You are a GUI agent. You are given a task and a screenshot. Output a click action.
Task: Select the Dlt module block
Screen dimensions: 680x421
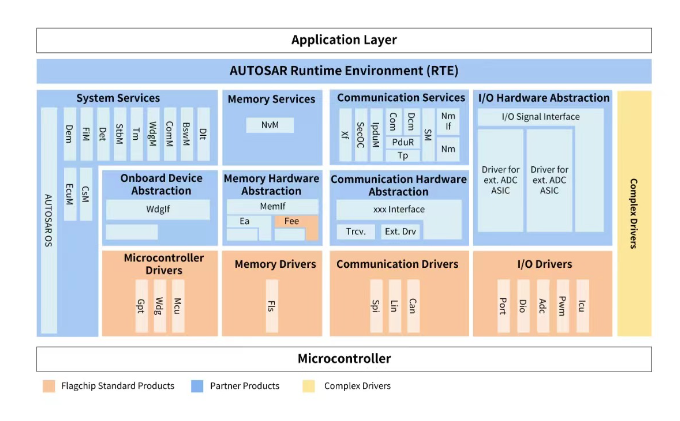pos(203,134)
